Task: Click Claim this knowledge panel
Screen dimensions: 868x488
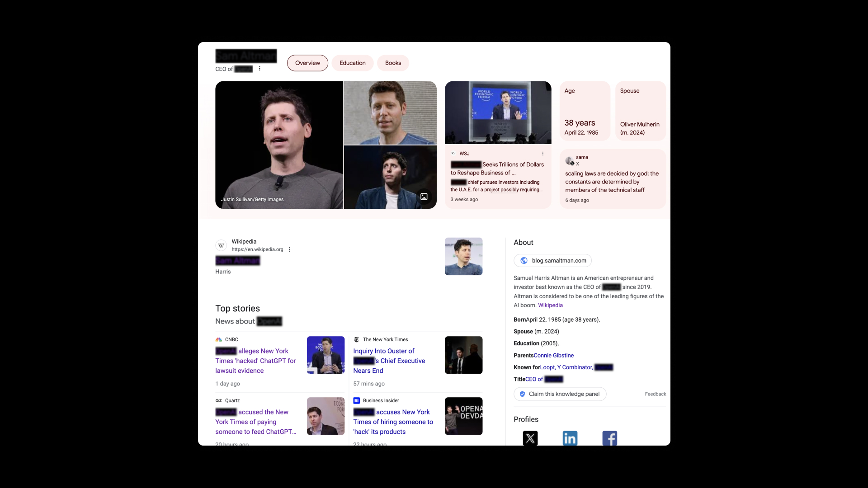Action: tap(560, 394)
